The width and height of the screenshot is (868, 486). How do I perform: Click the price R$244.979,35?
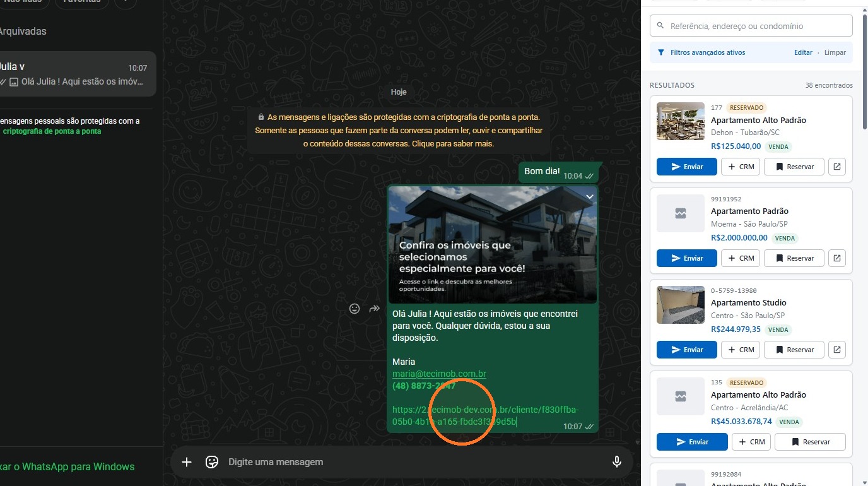click(x=736, y=329)
